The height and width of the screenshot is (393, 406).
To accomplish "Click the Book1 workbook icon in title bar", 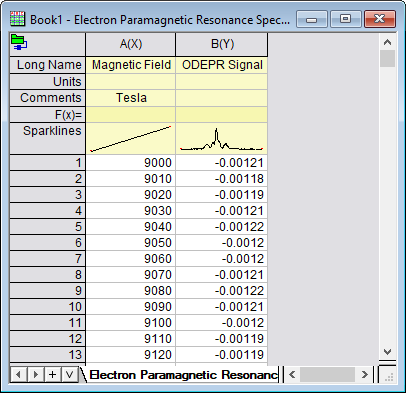I will 17,19.
